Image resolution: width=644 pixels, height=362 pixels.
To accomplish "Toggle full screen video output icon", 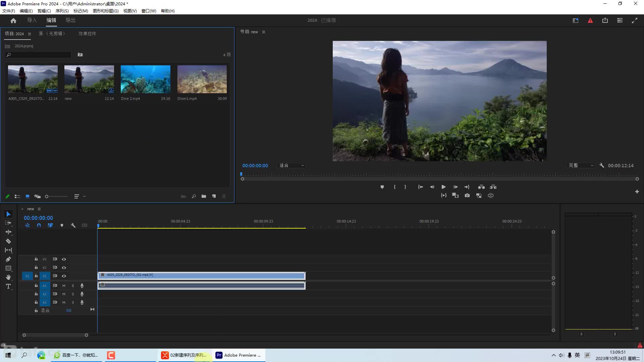I will [x=635, y=20].
